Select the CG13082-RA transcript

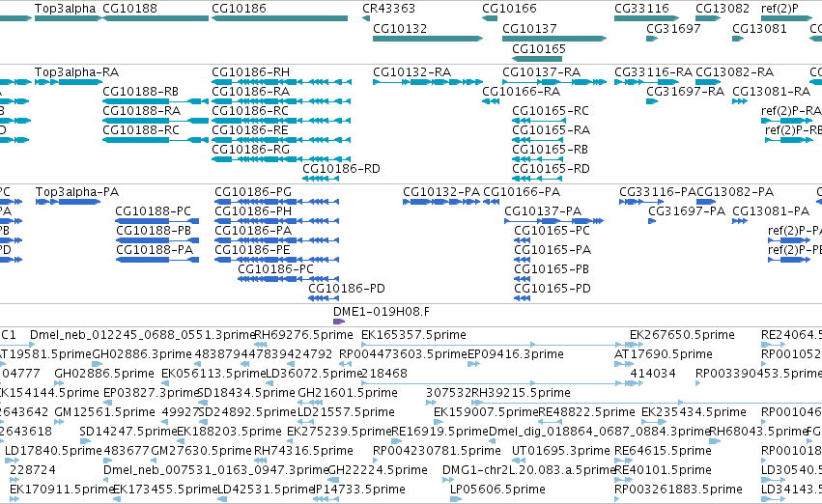(x=708, y=82)
